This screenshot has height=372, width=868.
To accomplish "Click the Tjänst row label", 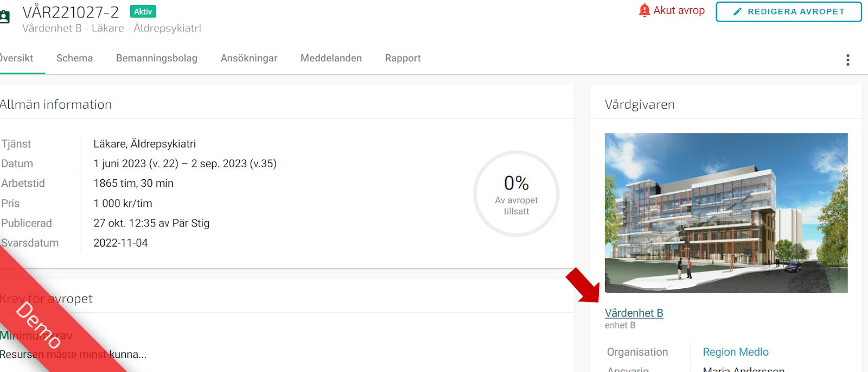I will [16, 144].
